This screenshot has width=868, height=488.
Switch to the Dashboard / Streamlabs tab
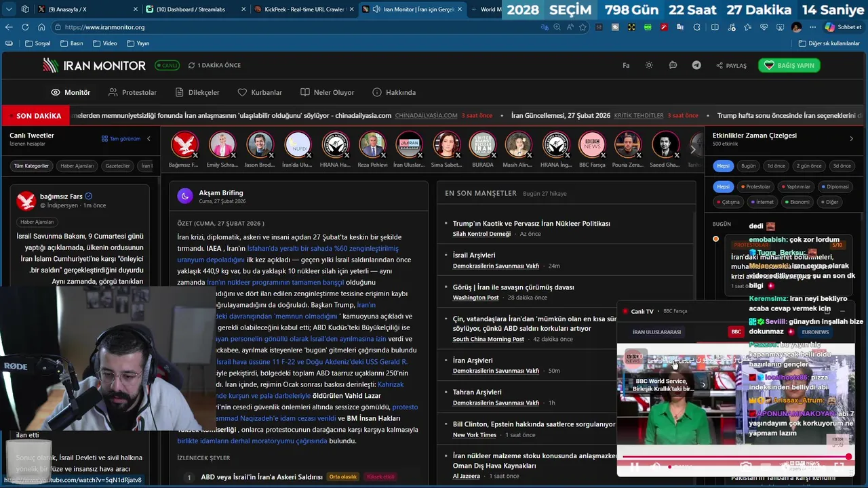tap(195, 9)
